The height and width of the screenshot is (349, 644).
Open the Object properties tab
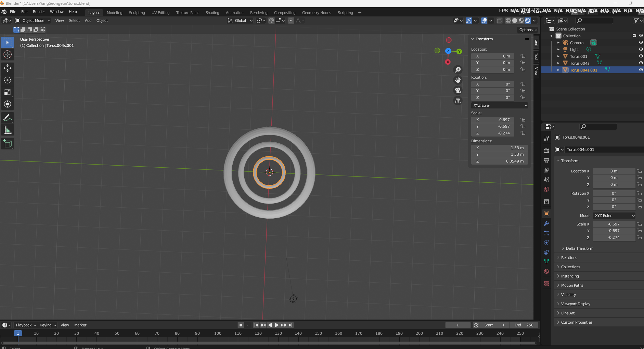coord(546,214)
